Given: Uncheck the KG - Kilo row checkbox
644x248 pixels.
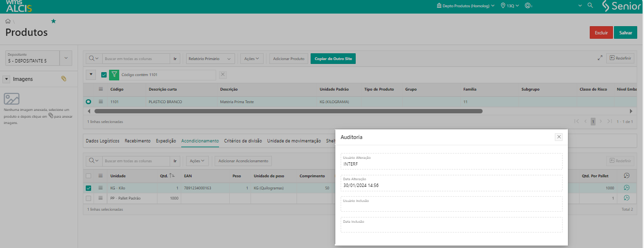Looking at the screenshot, I should (88, 188).
